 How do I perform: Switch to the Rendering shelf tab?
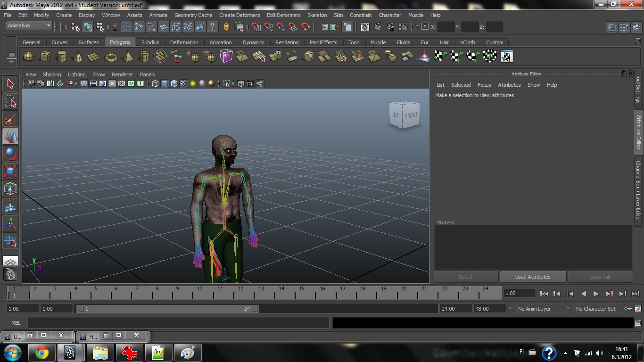287,42
